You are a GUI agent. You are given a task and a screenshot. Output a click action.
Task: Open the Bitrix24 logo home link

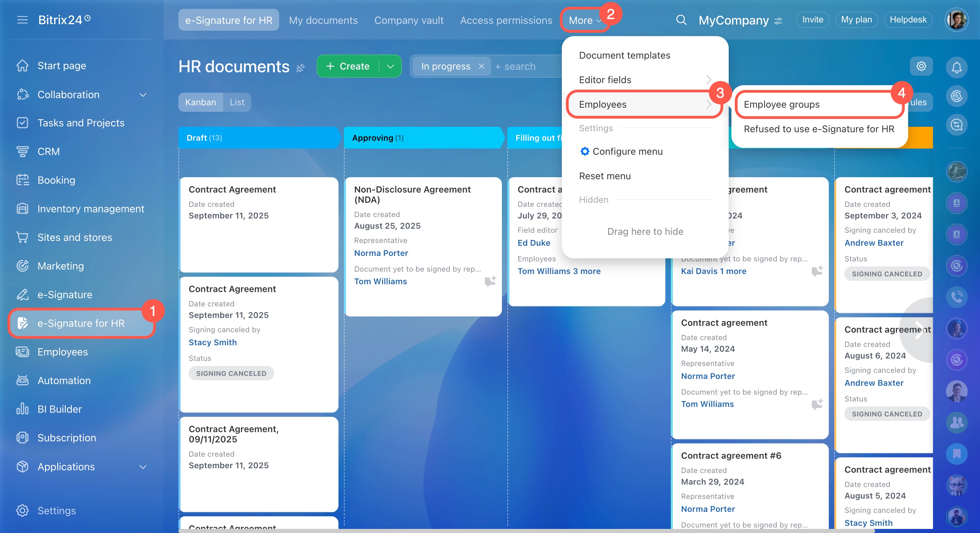coord(64,20)
